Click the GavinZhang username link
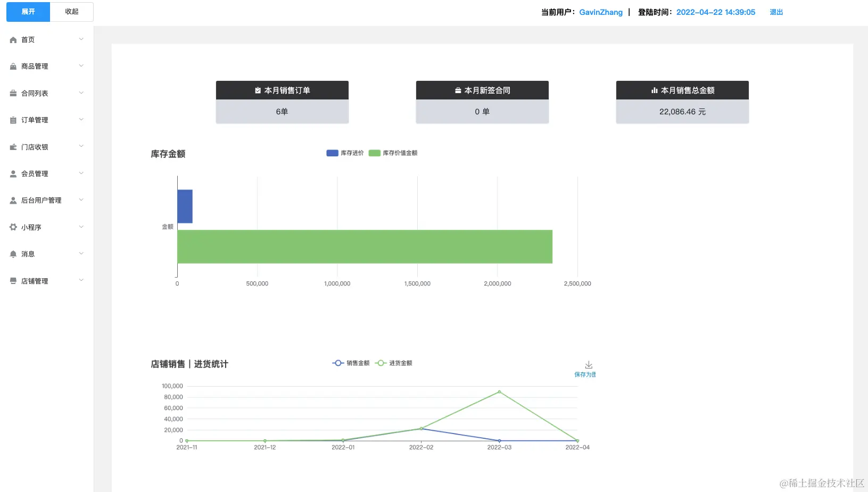Viewport: 868px width, 492px height. [601, 12]
